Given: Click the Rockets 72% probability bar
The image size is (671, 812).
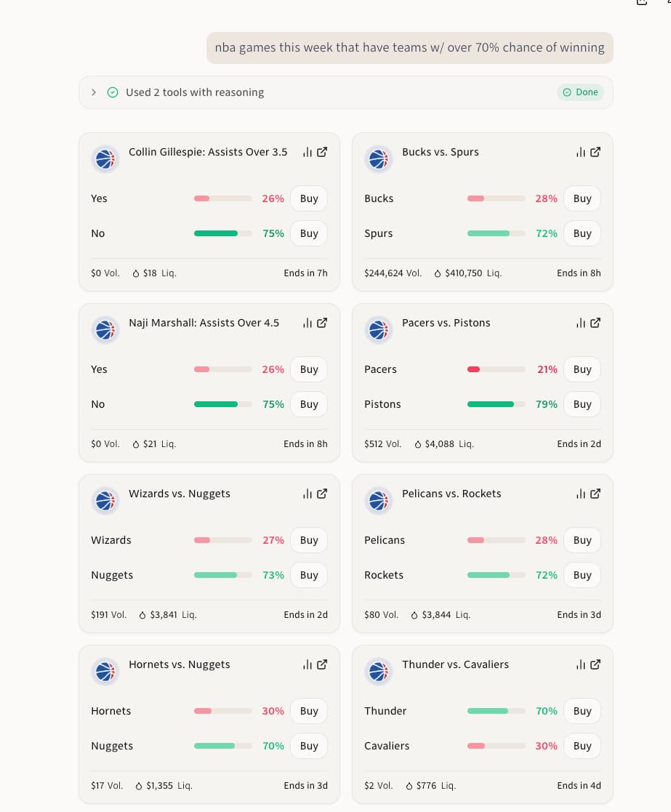Looking at the screenshot, I should [x=496, y=575].
